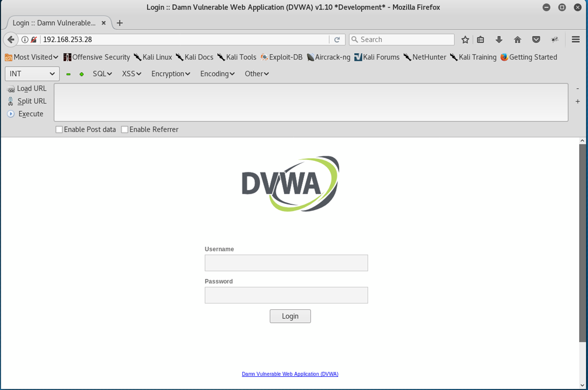Open Offensive Security bookmark
Image resolution: width=588 pixels, height=390 pixels.
(x=97, y=57)
